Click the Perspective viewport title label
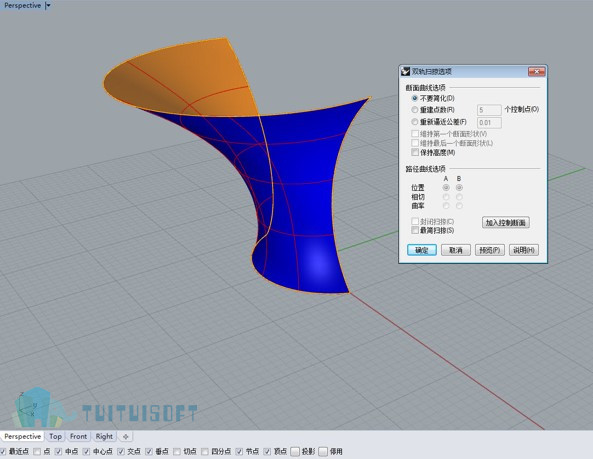Viewport: 593px width, 459px height. pyautogui.click(x=22, y=6)
